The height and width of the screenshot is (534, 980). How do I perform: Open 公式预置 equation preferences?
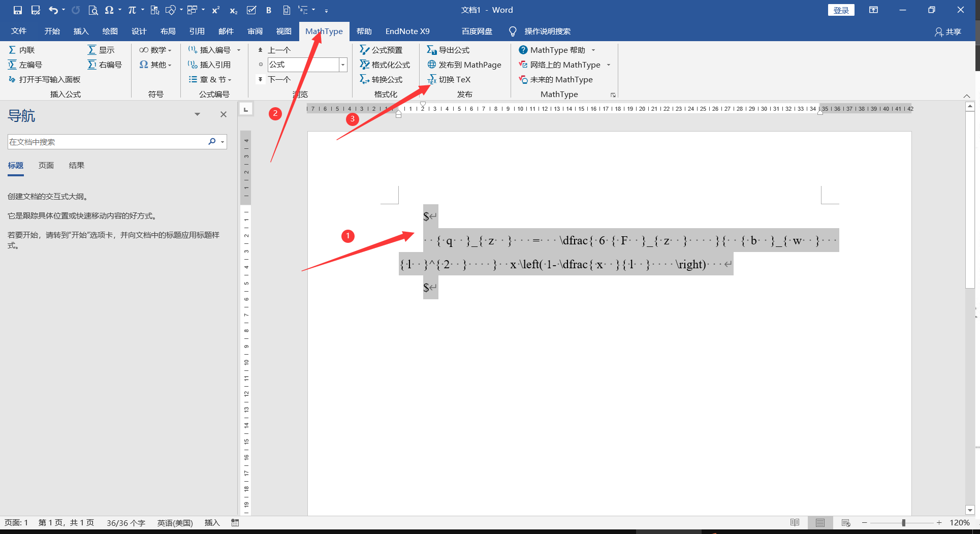(381, 50)
